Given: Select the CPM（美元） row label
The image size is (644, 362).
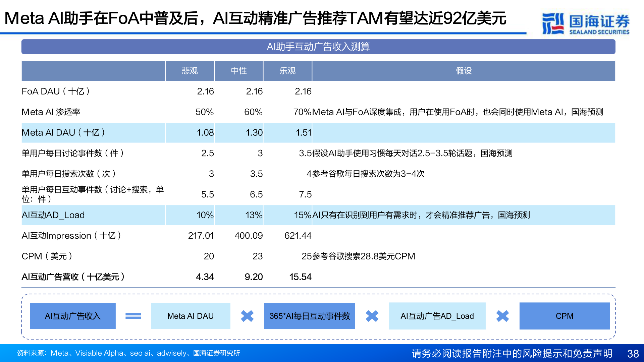Looking at the screenshot, I should point(47,256).
